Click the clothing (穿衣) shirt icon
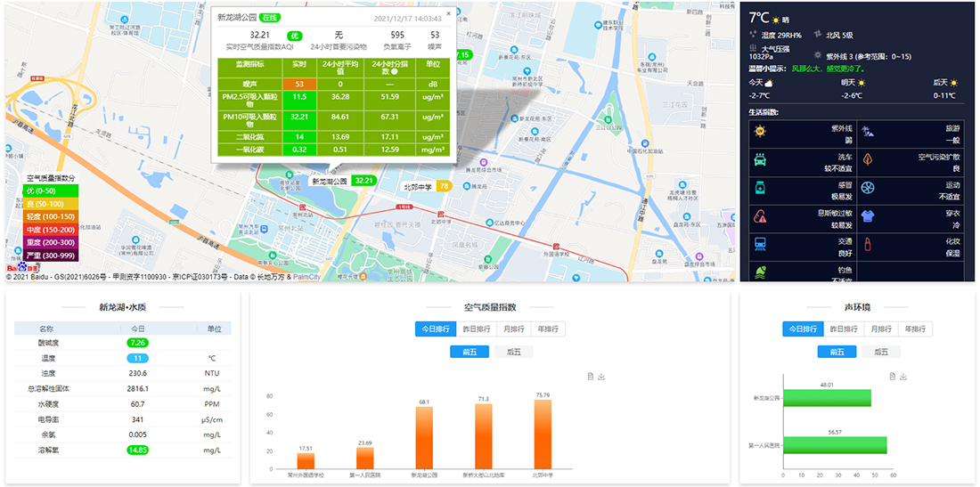This screenshot has width=980, height=487. 868,215
